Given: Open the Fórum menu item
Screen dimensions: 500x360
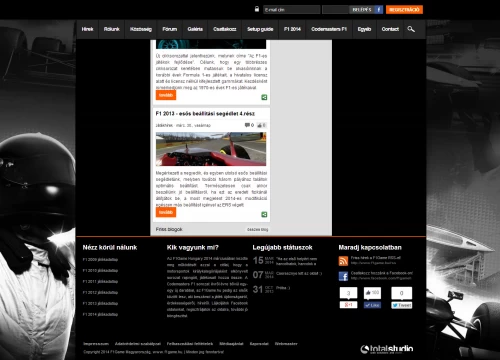Looking at the screenshot, I should click(170, 29).
